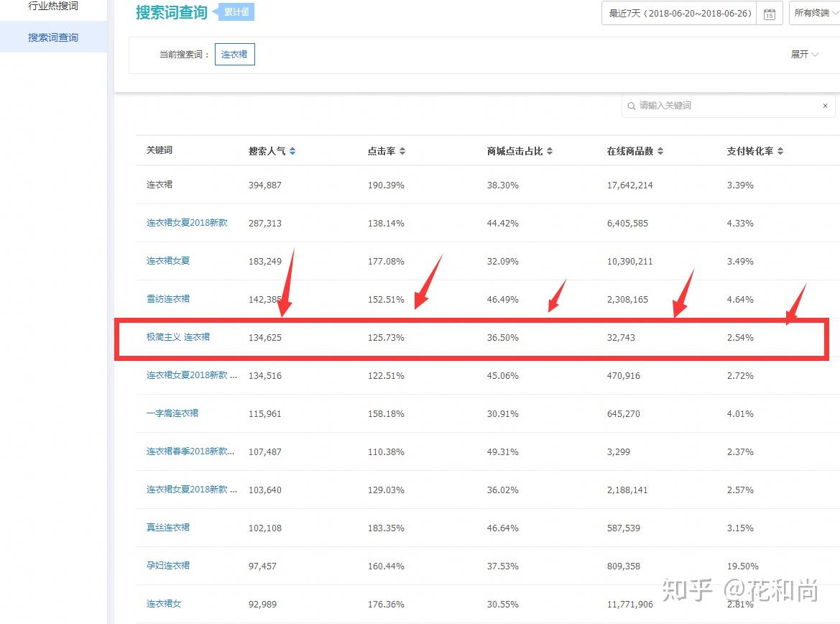Open the keyword 孕妇连衣裙
Screen dimensions: 840x624
click(167, 566)
